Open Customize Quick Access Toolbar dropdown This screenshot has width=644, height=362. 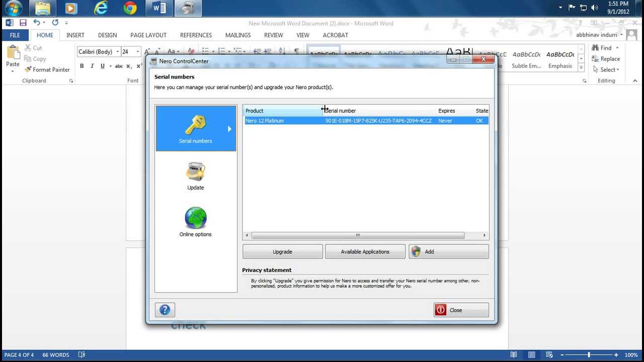tap(66, 23)
